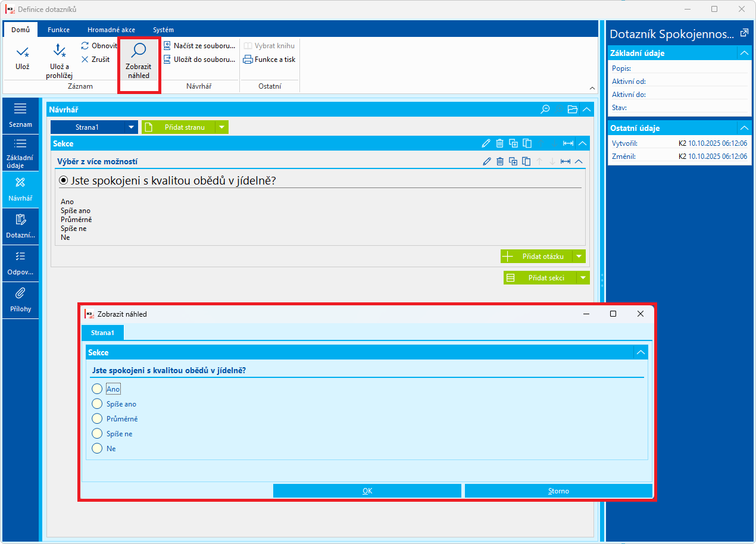
Task: Click copy icon in Výběr z více možností row
Action: (526, 161)
